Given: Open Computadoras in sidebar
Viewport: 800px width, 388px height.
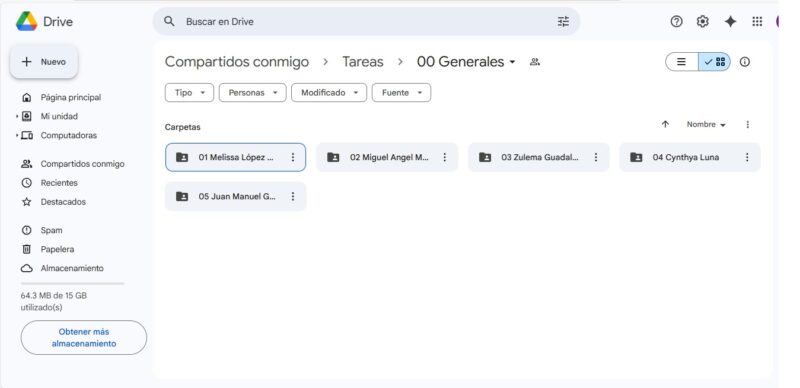Looking at the screenshot, I should (69, 135).
